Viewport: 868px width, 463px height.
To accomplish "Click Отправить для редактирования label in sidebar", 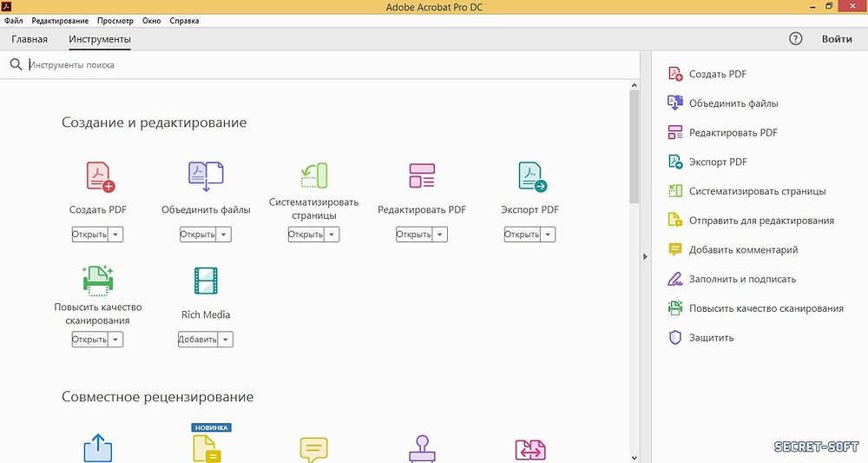I will [x=762, y=221].
